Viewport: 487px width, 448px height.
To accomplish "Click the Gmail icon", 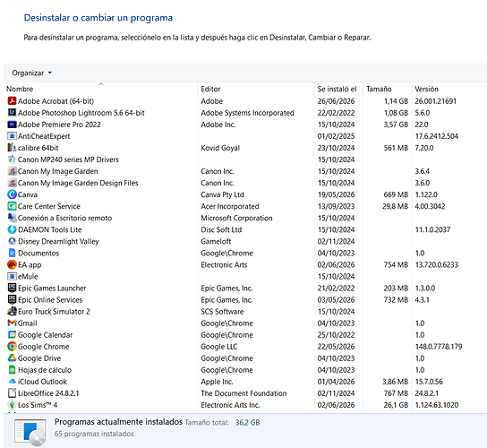I will (x=12, y=323).
